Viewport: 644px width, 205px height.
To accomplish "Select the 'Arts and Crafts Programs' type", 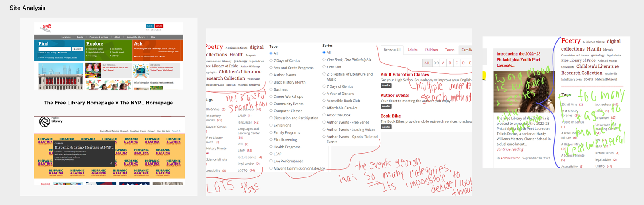I will (271, 68).
